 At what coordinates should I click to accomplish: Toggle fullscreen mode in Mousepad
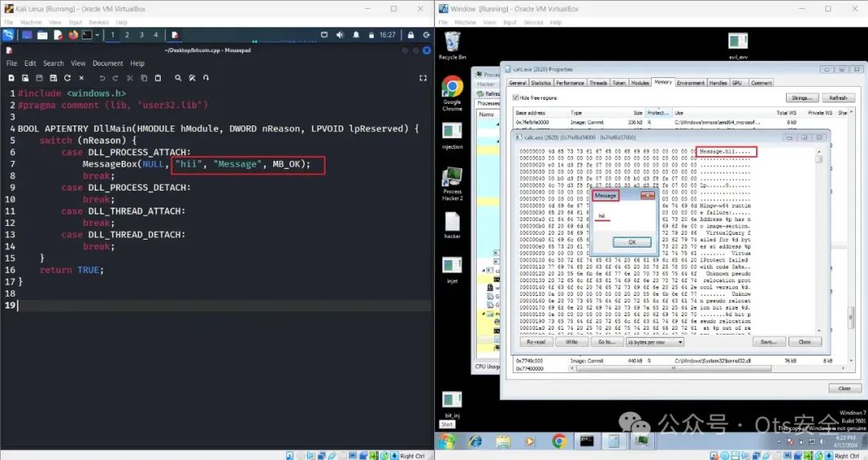(x=423, y=78)
